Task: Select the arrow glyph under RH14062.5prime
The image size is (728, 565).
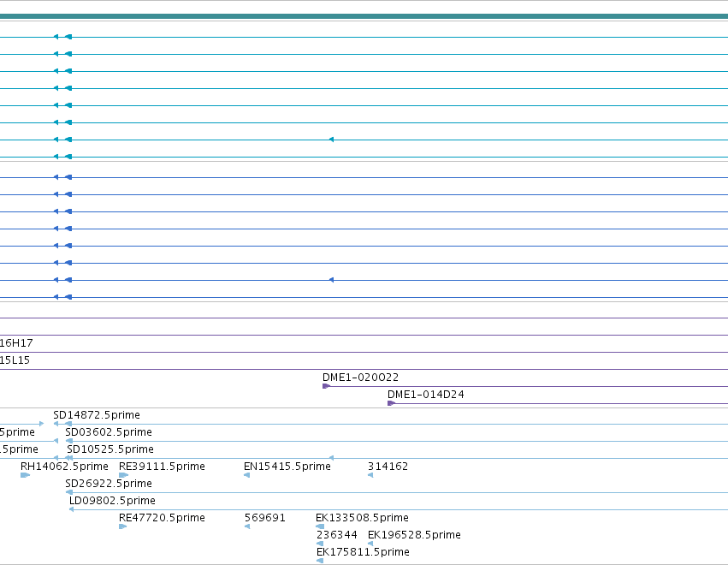Action: (x=25, y=475)
